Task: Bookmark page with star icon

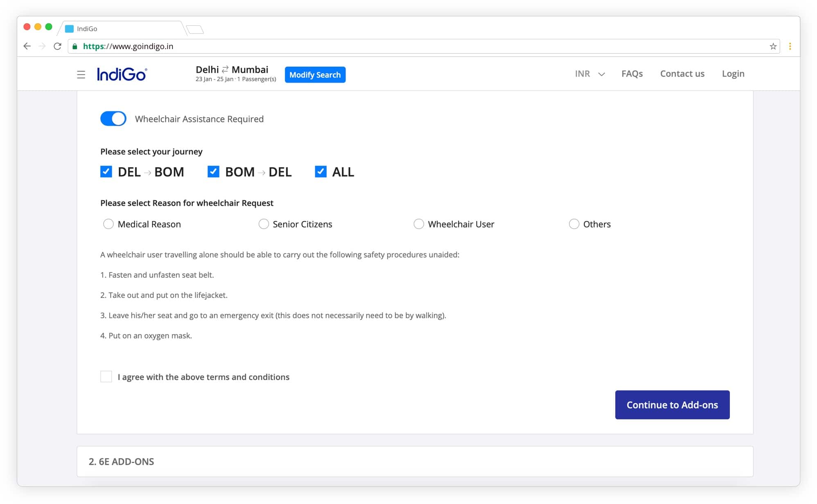Action: [773, 46]
